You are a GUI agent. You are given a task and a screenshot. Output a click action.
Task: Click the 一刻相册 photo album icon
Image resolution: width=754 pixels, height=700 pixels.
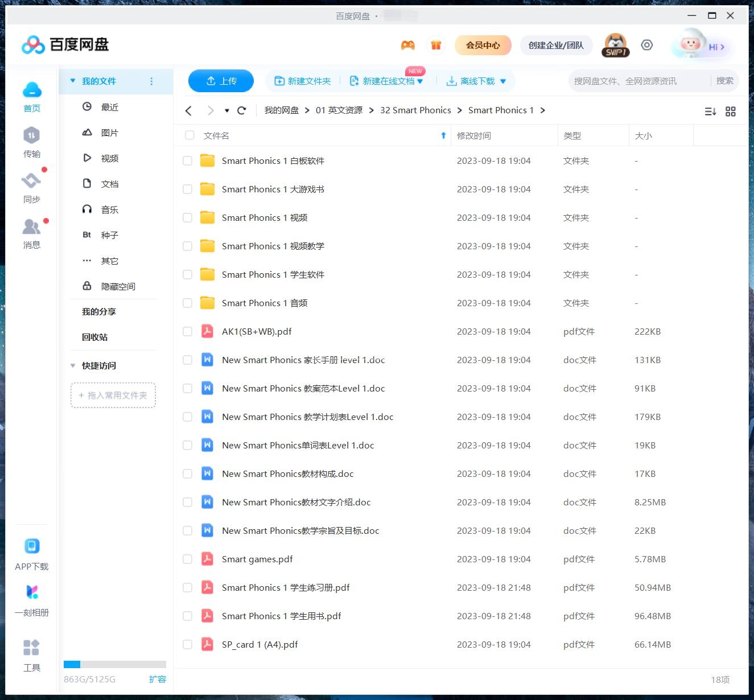[32, 592]
